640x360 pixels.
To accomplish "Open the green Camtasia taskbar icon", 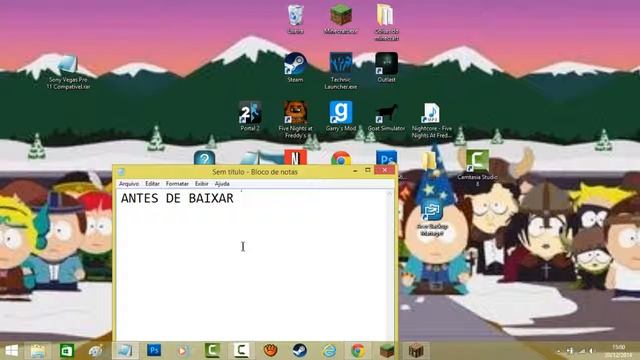I will pos(212,350).
